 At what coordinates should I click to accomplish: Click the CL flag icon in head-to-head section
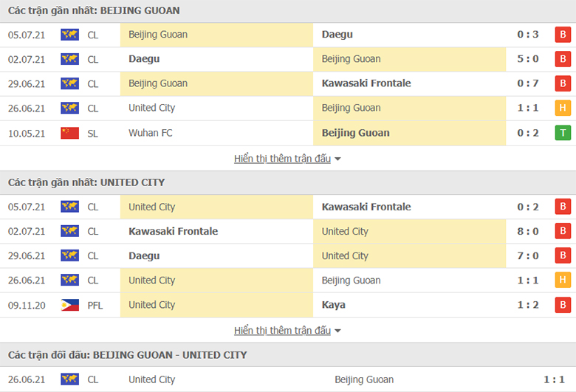(x=70, y=379)
